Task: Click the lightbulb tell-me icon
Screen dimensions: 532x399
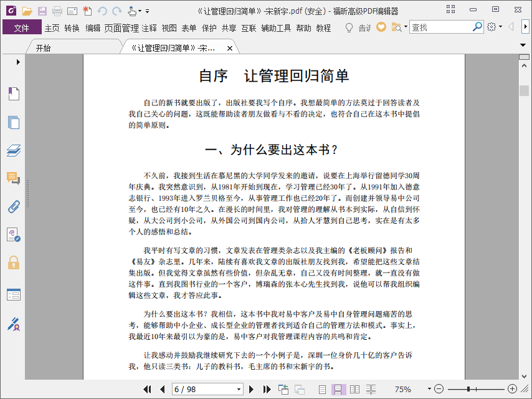Action: (349, 28)
